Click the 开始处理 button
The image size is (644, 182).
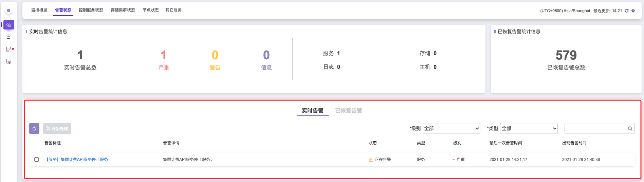[57, 128]
